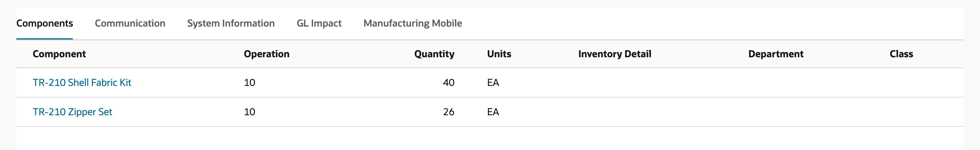Open the Components tab

(x=45, y=23)
